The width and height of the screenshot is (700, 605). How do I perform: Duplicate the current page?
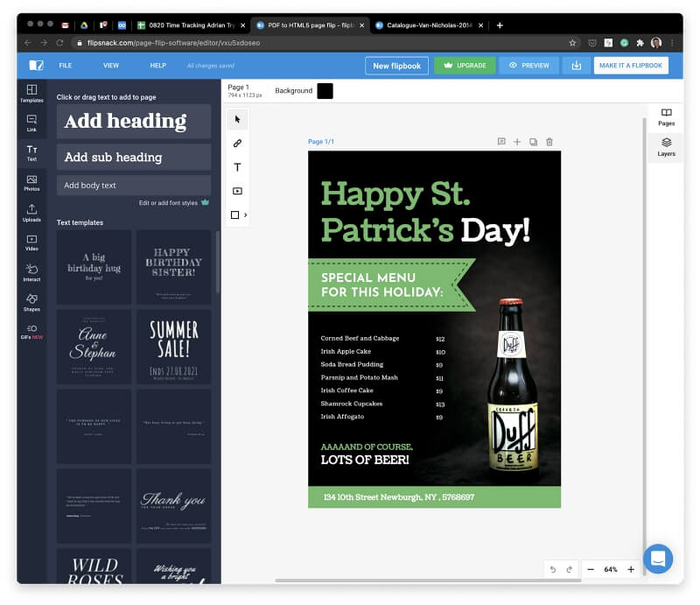pyautogui.click(x=533, y=142)
